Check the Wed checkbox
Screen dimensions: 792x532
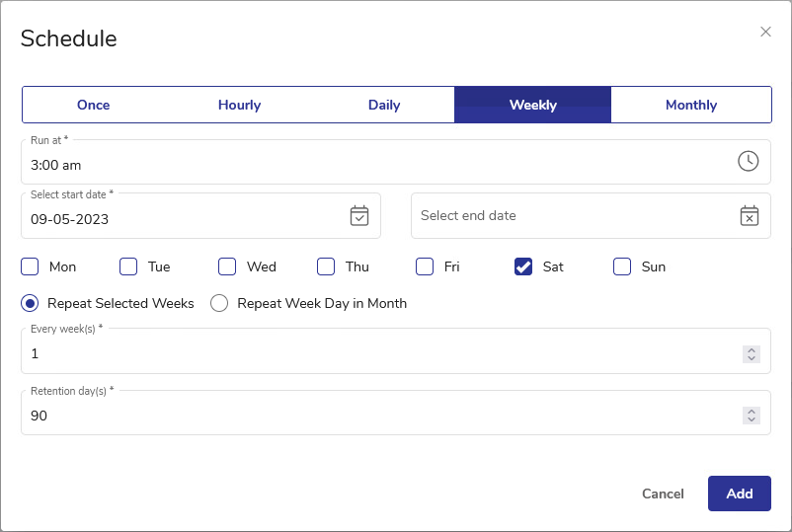pos(228,266)
